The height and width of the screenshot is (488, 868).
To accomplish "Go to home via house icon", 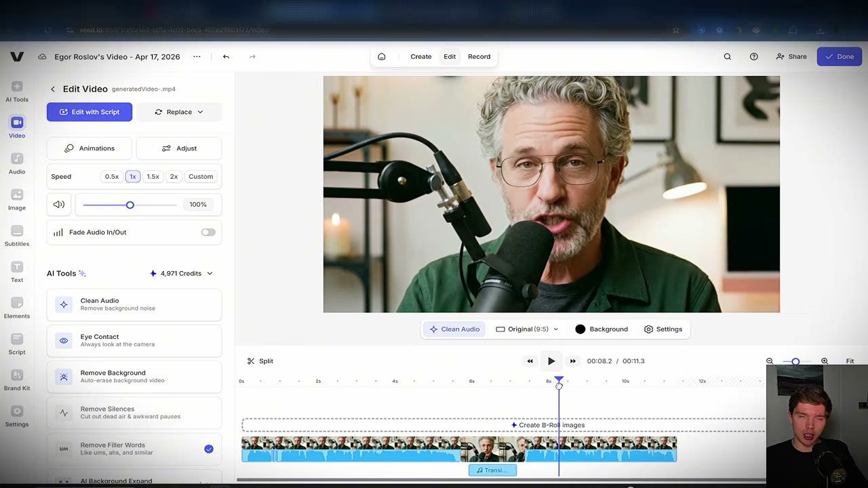I will pos(382,57).
